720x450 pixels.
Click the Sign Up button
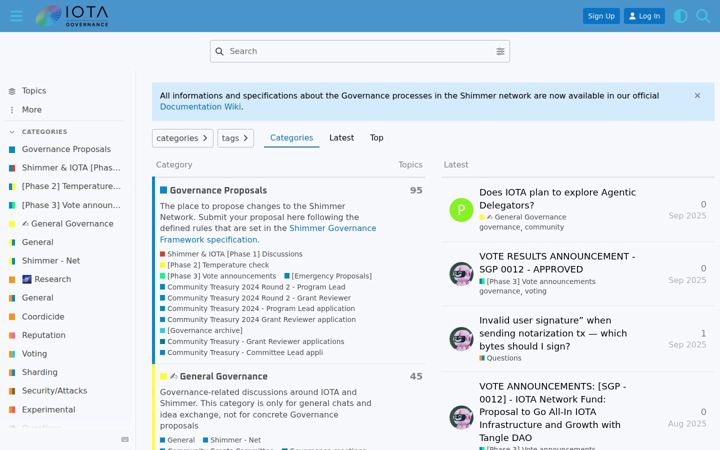pyautogui.click(x=601, y=16)
